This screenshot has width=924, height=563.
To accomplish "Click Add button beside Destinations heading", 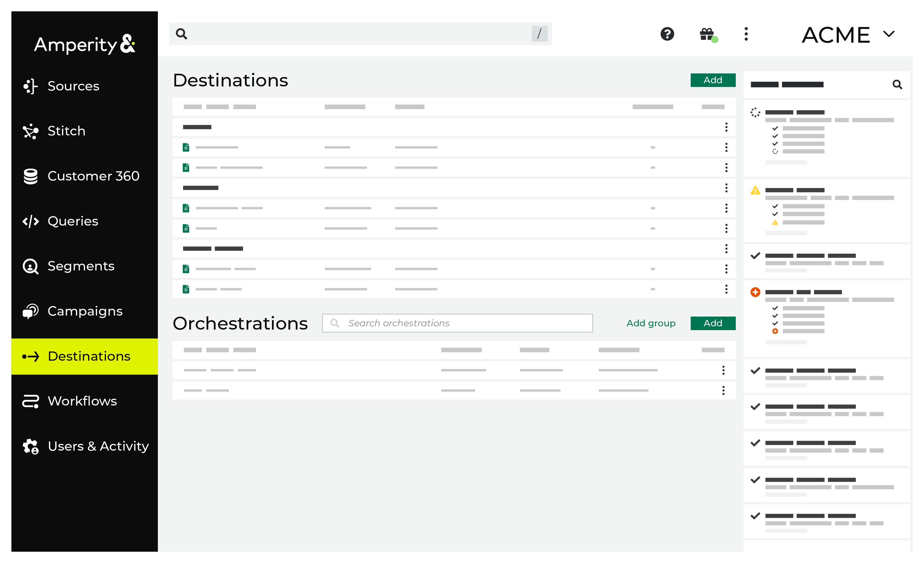I will pyautogui.click(x=713, y=80).
